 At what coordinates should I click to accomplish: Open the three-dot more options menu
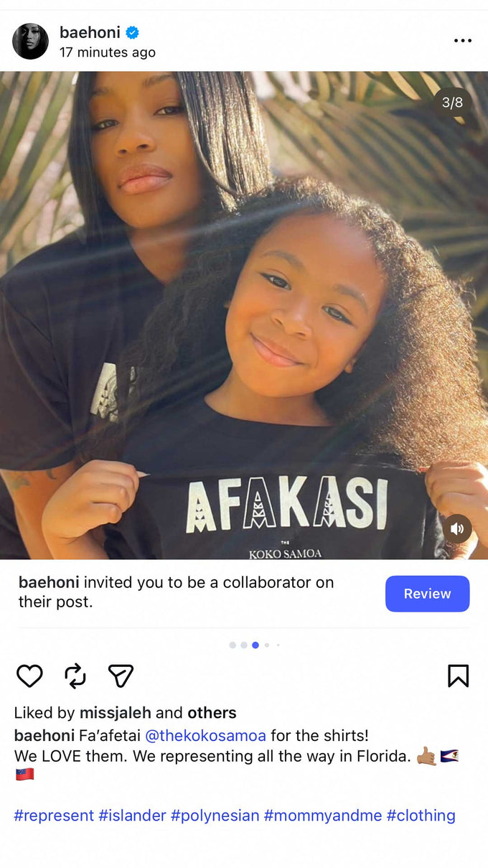(x=463, y=41)
